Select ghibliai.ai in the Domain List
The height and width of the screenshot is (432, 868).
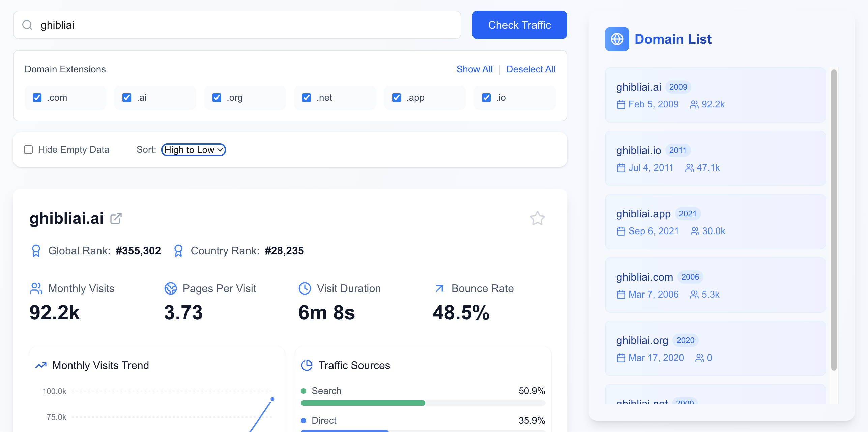click(x=715, y=95)
